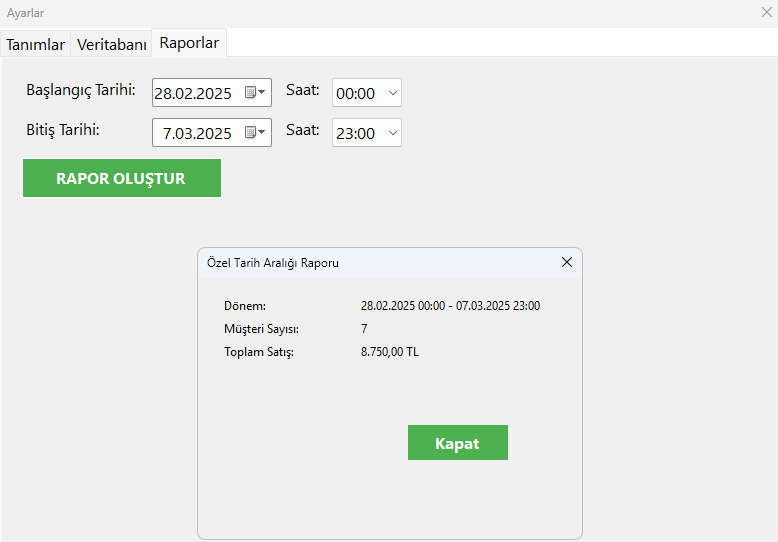Select the Raporlar tab
The image size is (778, 542).
coord(189,43)
